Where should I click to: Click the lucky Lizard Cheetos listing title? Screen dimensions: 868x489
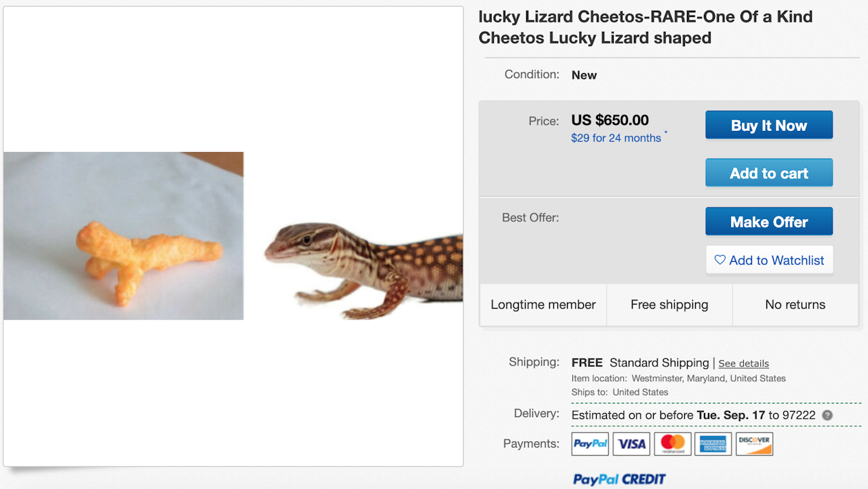645,27
